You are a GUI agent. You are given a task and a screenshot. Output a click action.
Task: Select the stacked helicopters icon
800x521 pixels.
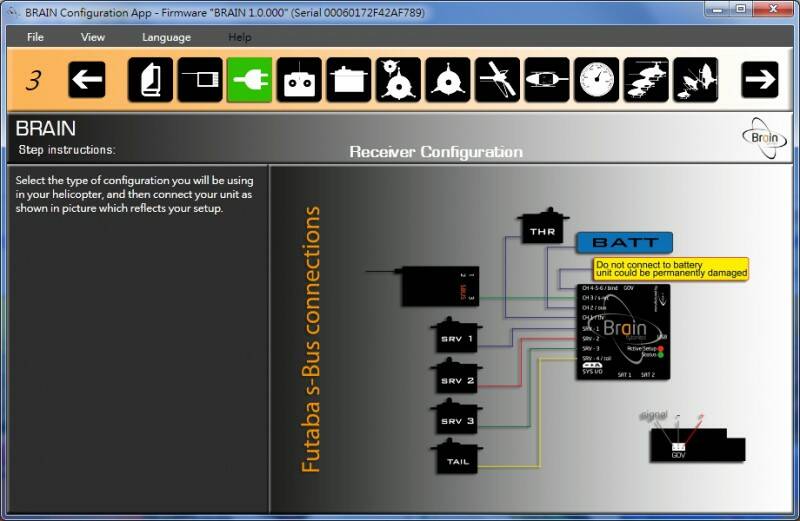click(646, 80)
